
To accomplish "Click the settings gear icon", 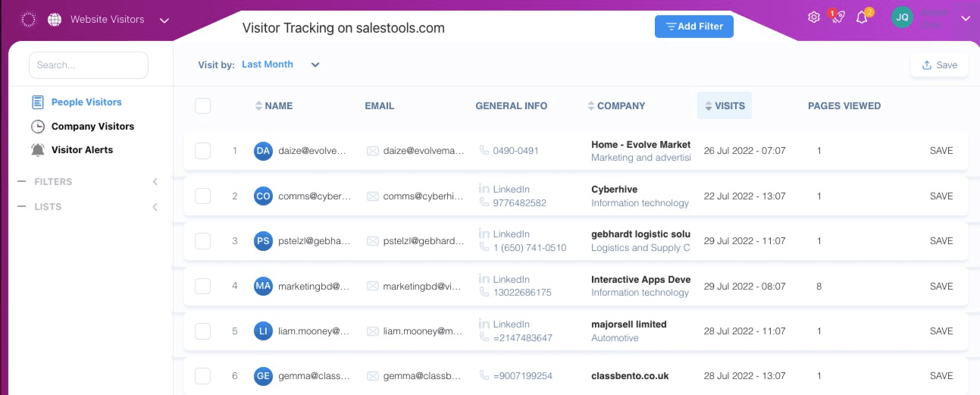I will 813,17.
